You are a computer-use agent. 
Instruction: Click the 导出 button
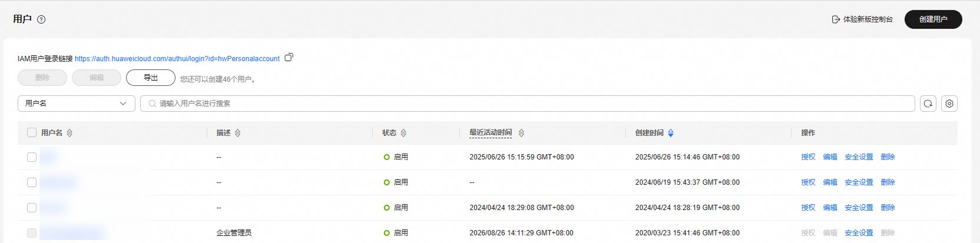151,78
